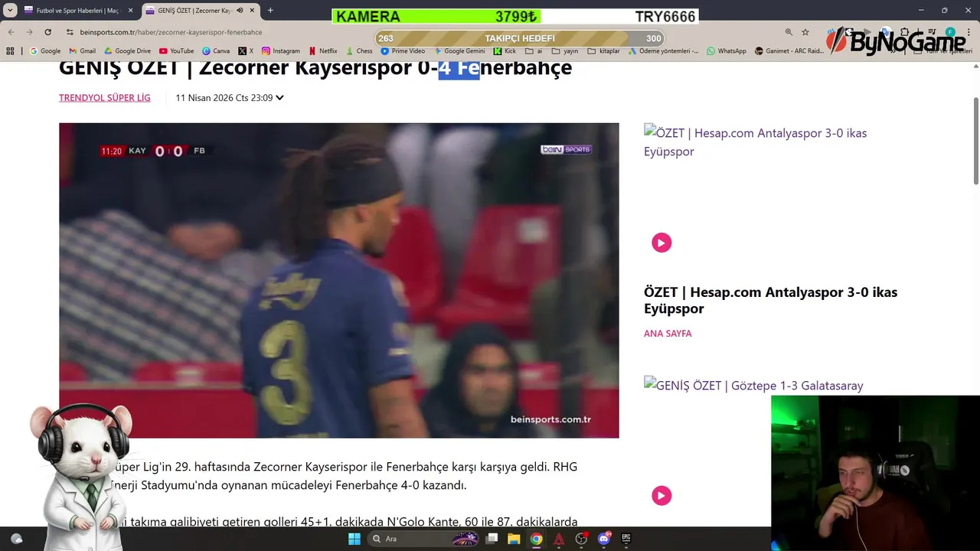Viewport: 980px width, 551px height.
Task: Open the Canva bookmark
Action: coord(216,51)
